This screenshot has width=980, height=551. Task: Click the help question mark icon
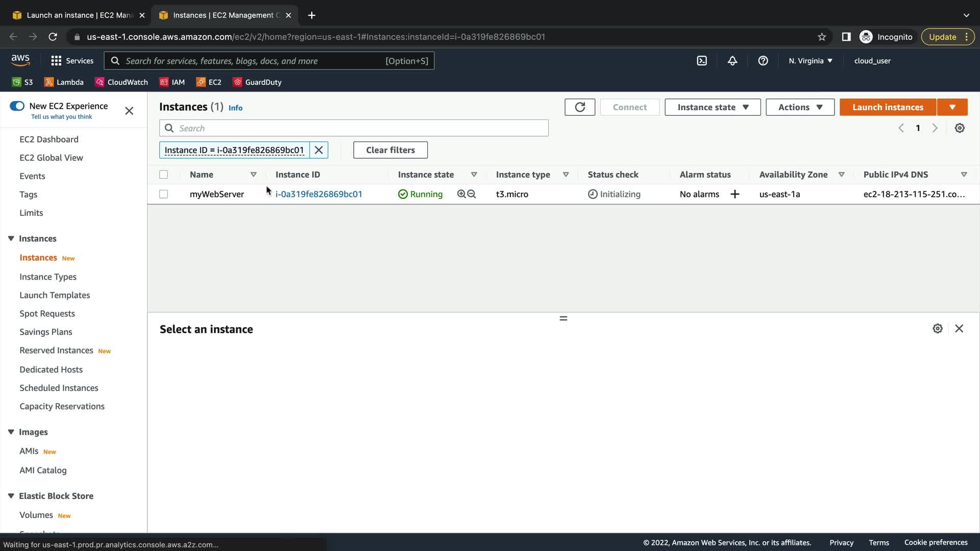(763, 61)
